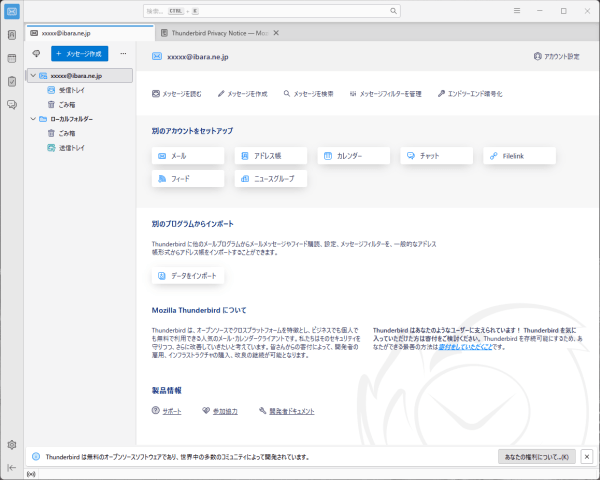Screen dimensions: 600x480
Task: Focus the global search field
Action: pyautogui.click(x=272, y=11)
